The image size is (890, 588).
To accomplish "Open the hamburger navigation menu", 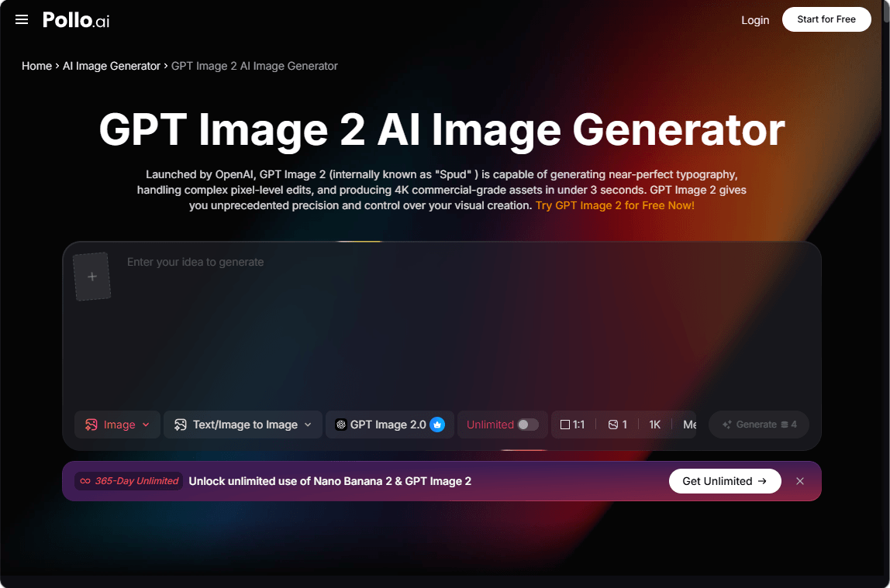I will [x=22, y=20].
